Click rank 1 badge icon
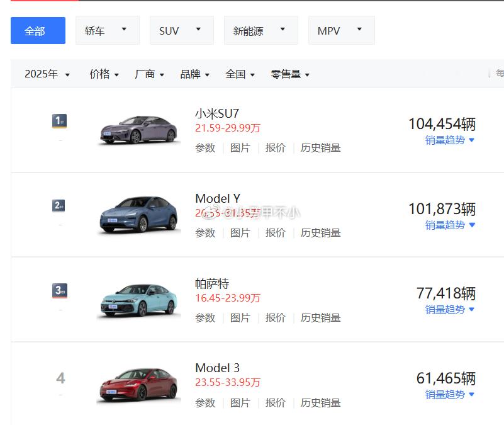504x425 pixels. point(60,121)
